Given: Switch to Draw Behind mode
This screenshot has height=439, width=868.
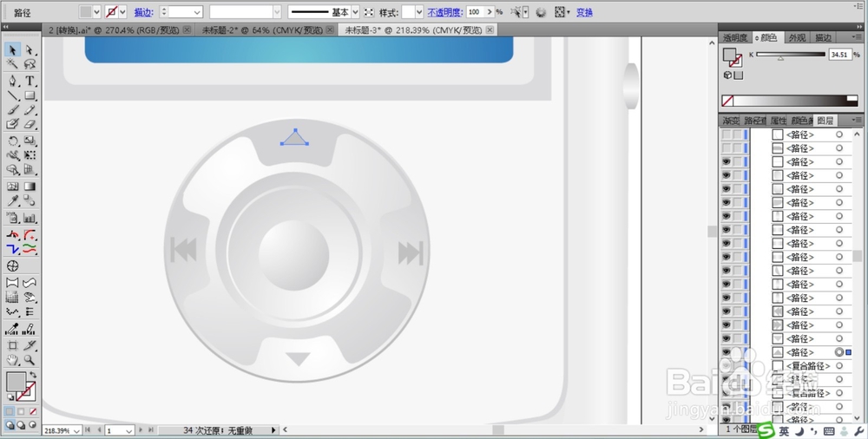Looking at the screenshot, I should click(21, 425).
